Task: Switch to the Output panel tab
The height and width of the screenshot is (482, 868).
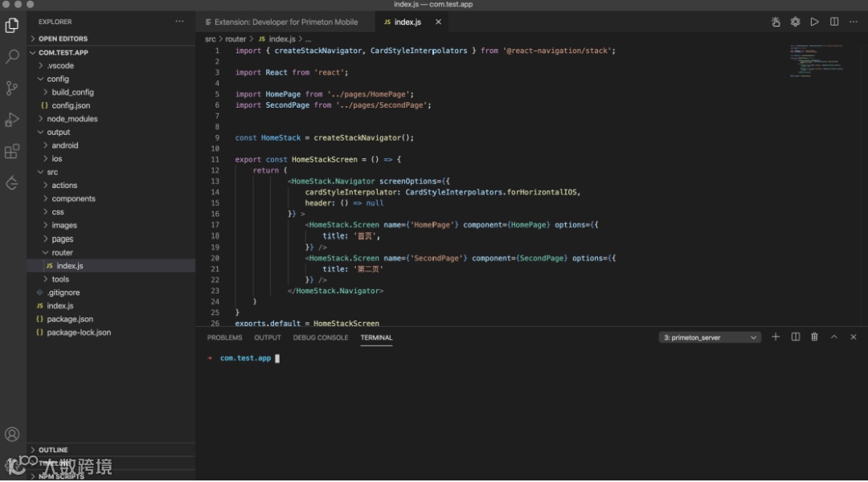Action: point(268,337)
